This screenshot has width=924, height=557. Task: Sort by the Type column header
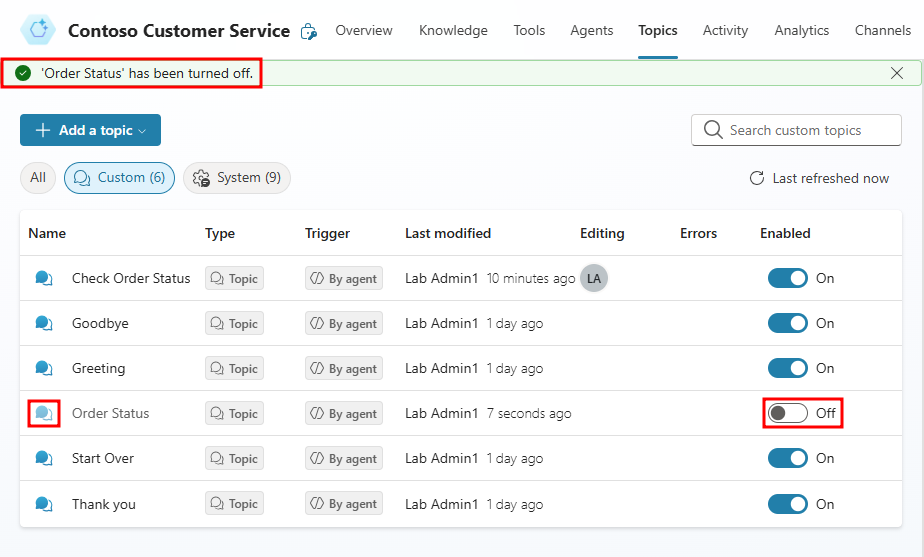tap(220, 233)
